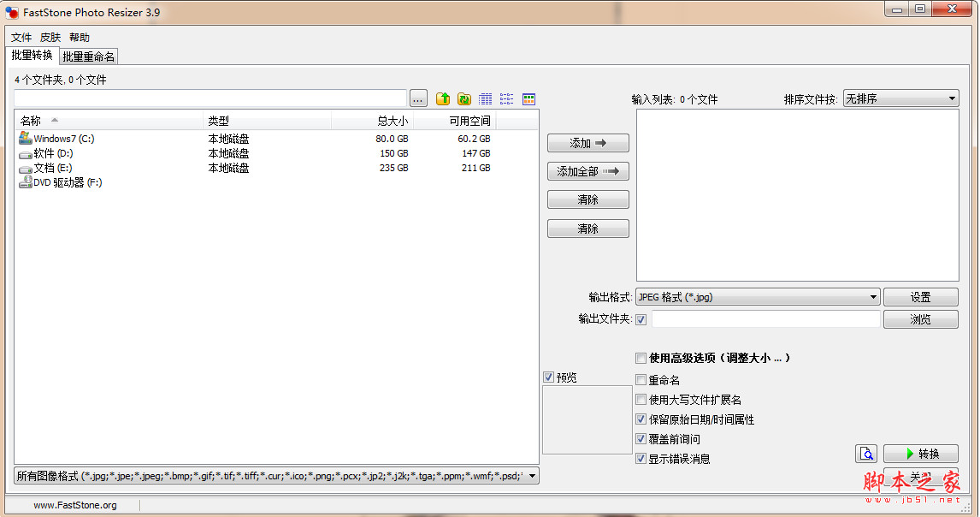Click the 235 GB total size cell
This screenshot has width=980, height=517.
[x=393, y=168]
